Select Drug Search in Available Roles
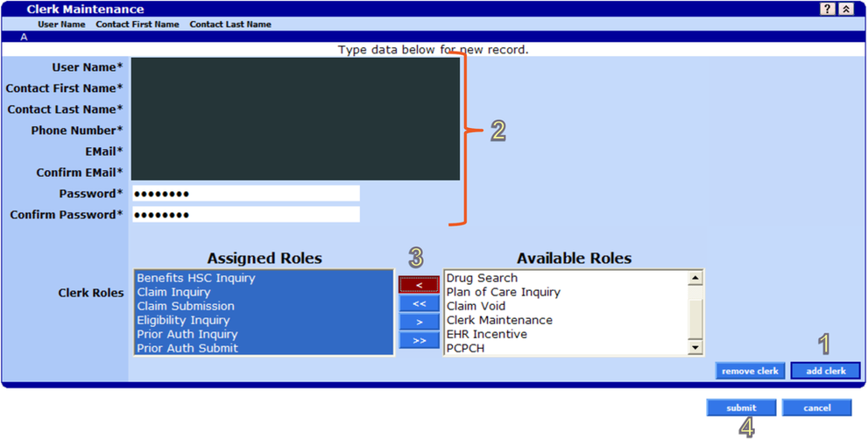Viewport: 868px width, 440px height. [565, 278]
